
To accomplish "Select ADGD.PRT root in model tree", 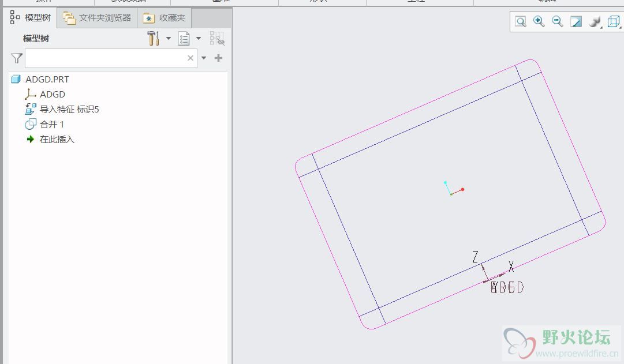I will (47, 79).
